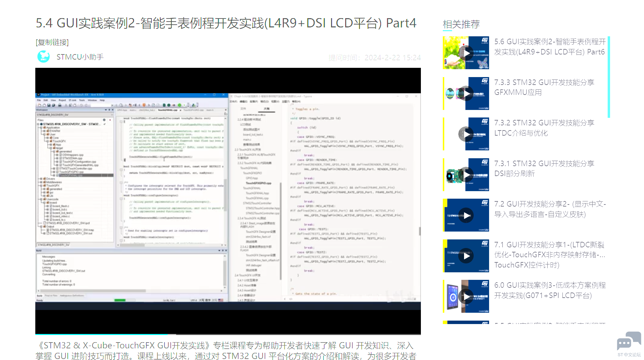Click the Cut scissors icon in IAR toolbar
The height and width of the screenshot is (360, 644).
[67, 105]
